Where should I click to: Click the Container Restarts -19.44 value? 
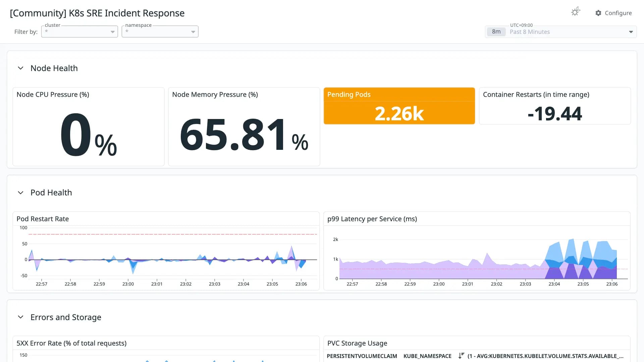coord(555,114)
